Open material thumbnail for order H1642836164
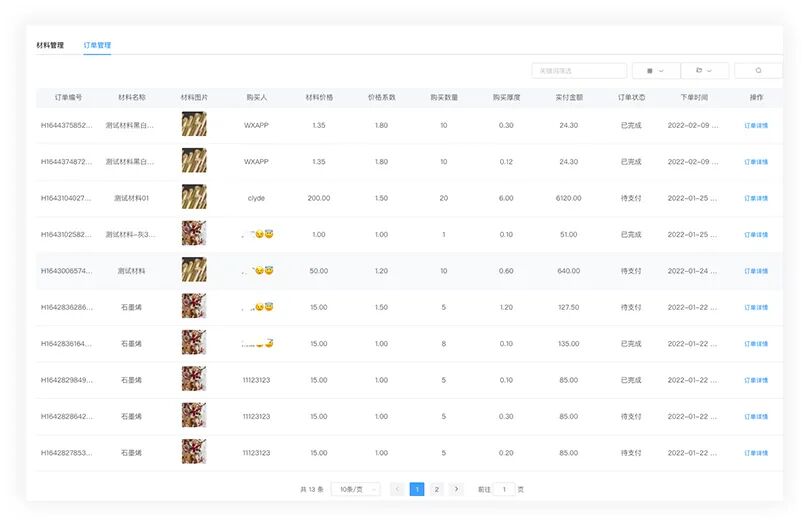The height and width of the screenshot is (525, 807). 194,342
